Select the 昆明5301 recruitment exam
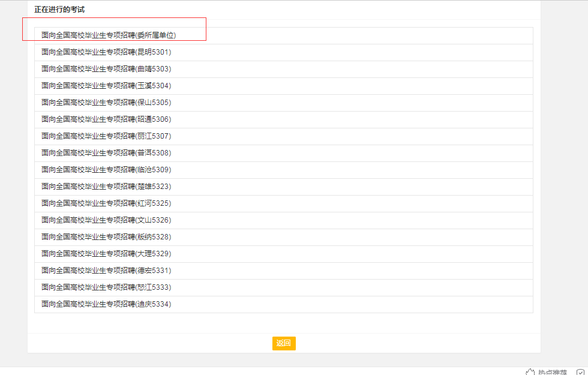Image resolution: width=588 pixels, height=375 pixels. [106, 52]
